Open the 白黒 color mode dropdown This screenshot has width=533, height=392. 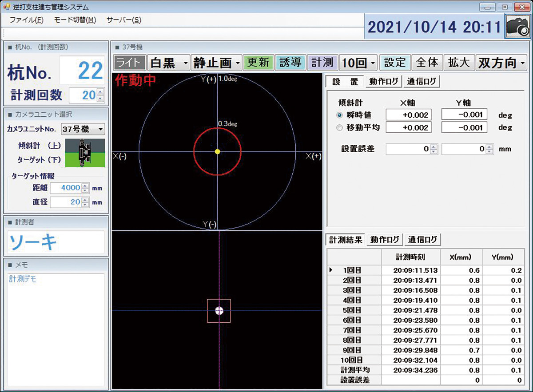[x=168, y=63]
